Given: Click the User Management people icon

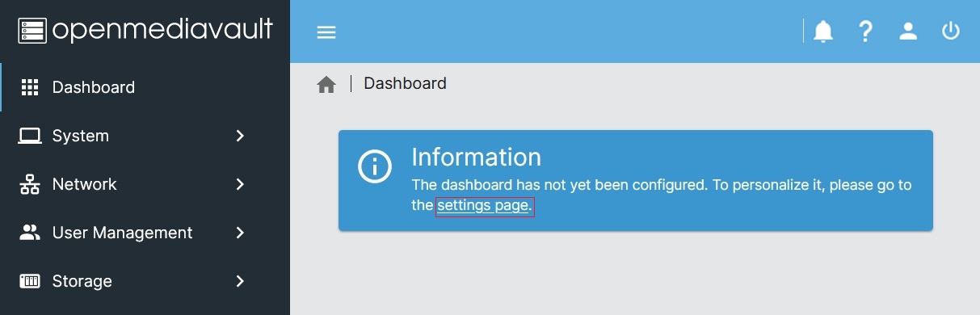Looking at the screenshot, I should 30,233.
